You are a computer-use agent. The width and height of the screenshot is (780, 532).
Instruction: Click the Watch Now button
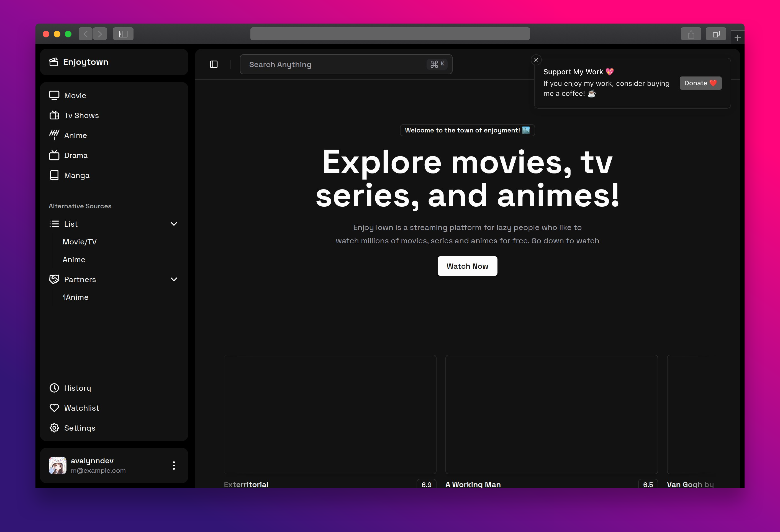pyautogui.click(x=467, y=266)
